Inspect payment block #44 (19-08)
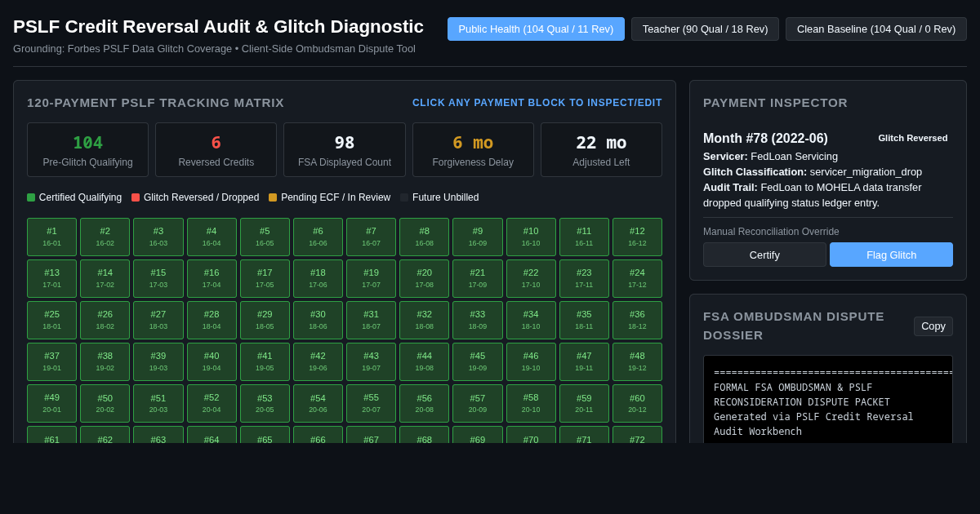Image resolution: width=980 pixels, height=514 pixels. (x=425, y=361)
